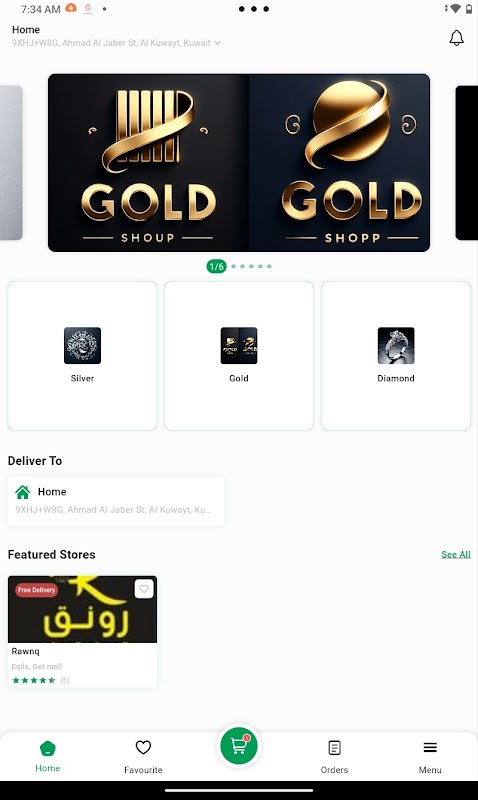Tap the Gold Shop banner image
478x800 pixels.
pos(239,163)
